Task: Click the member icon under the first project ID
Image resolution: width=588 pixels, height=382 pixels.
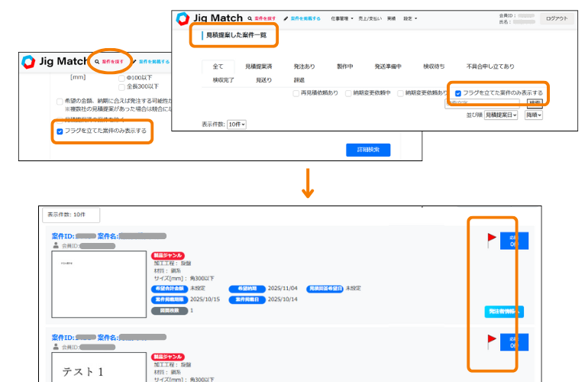Action: (x=56, y=246)
